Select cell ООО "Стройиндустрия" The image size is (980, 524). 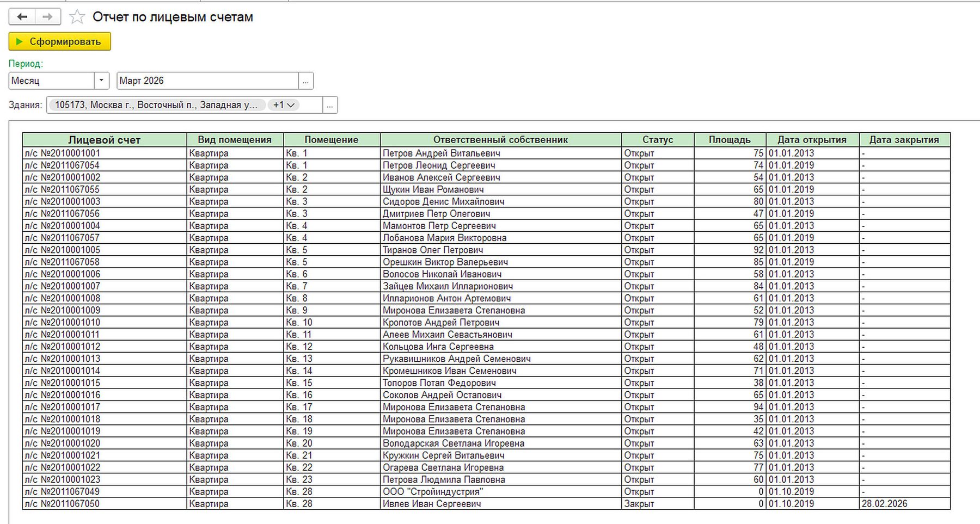(501, 492)
